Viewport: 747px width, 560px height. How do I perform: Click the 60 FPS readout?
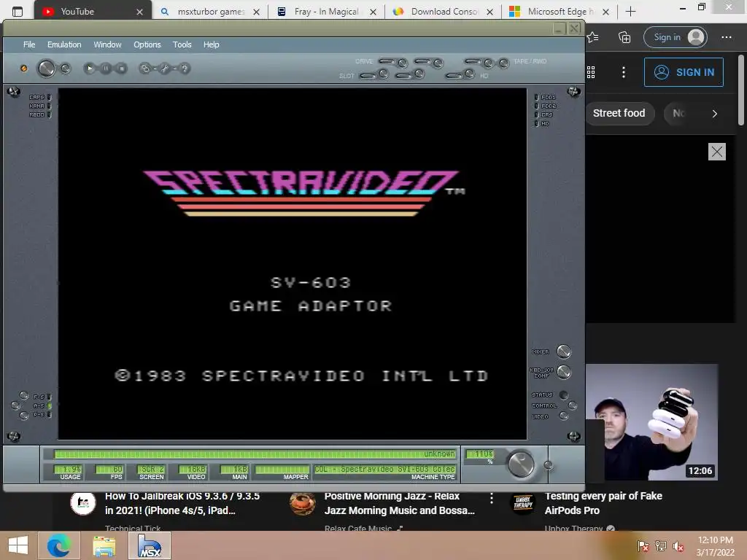[x=109, y=470]
